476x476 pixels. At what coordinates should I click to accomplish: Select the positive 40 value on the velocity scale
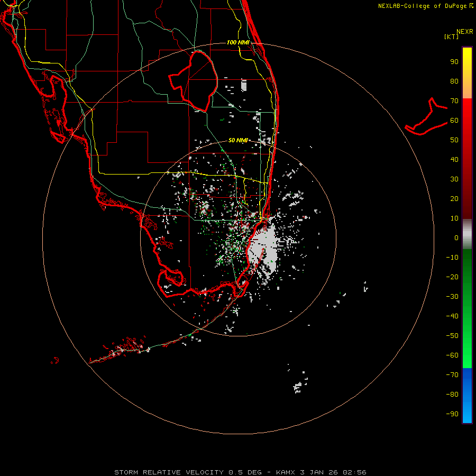454,159
